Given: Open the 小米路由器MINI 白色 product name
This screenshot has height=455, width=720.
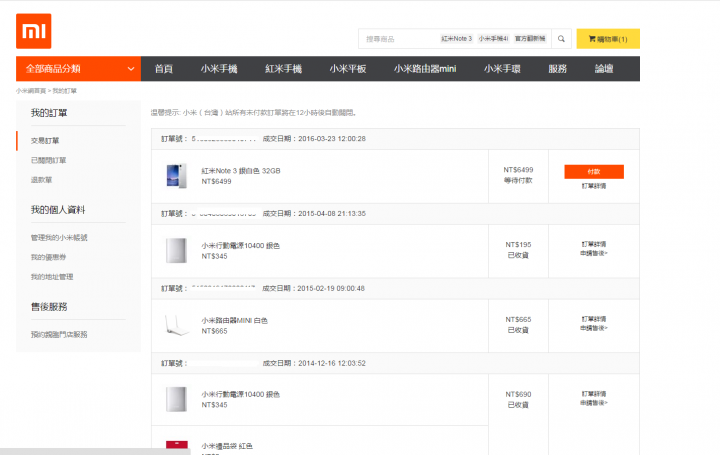Looking at the screenshot, I should pos(234,320).
